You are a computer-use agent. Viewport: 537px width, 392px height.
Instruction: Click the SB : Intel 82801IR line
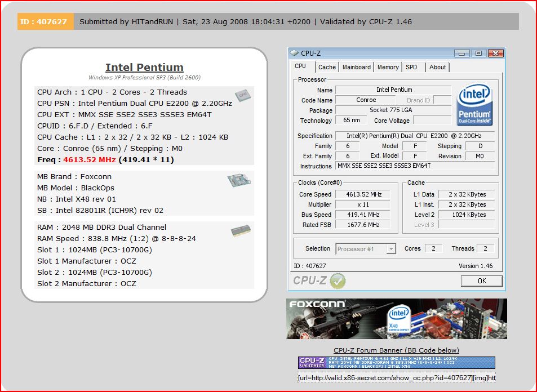coord(100,211)
